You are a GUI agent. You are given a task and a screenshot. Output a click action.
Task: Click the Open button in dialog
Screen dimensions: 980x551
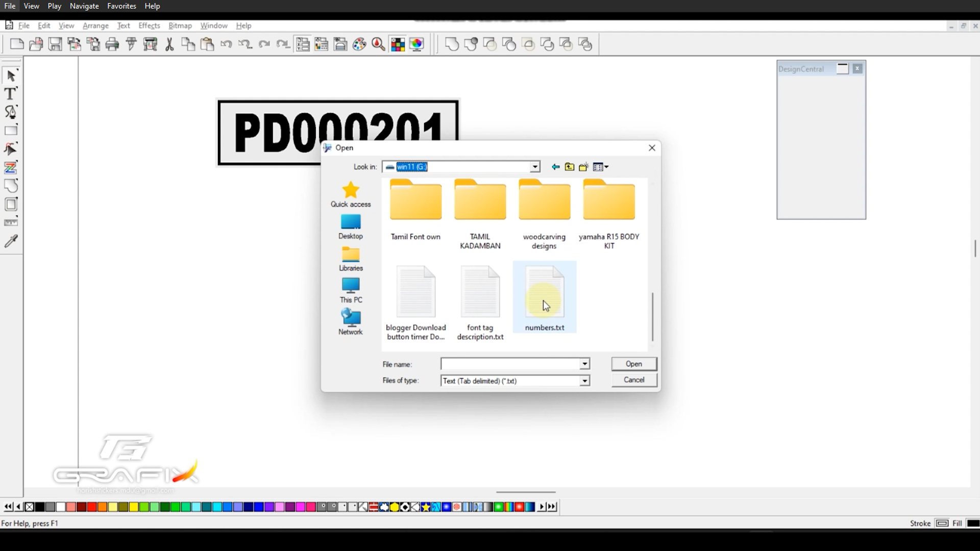click(634, 364)
